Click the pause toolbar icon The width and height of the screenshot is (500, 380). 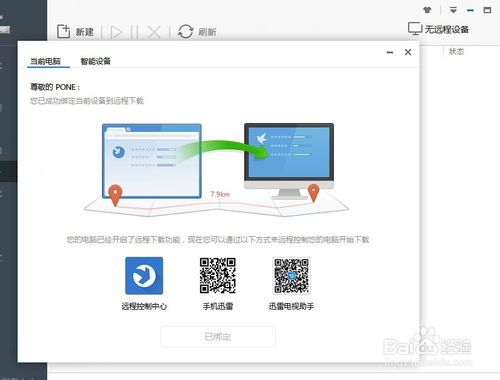pyautogui.click(x=135, y=32)
